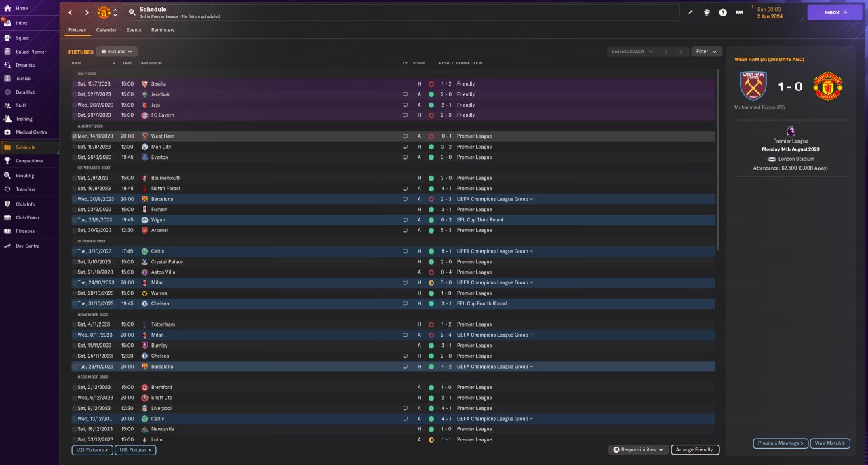Open the Filter dropdown
The width and height of the screenshot is (868, 465).
click(x=707, y=52)
